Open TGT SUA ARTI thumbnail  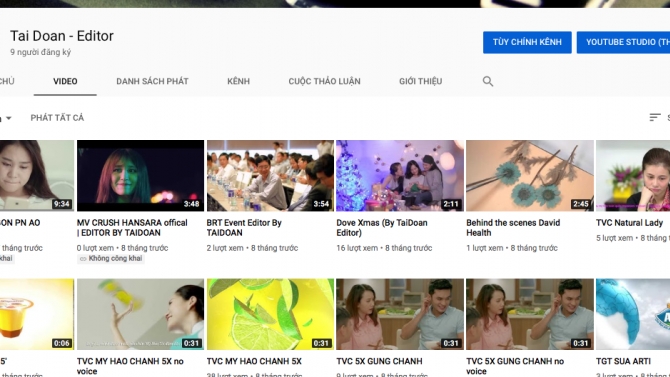tap(633, 314)
